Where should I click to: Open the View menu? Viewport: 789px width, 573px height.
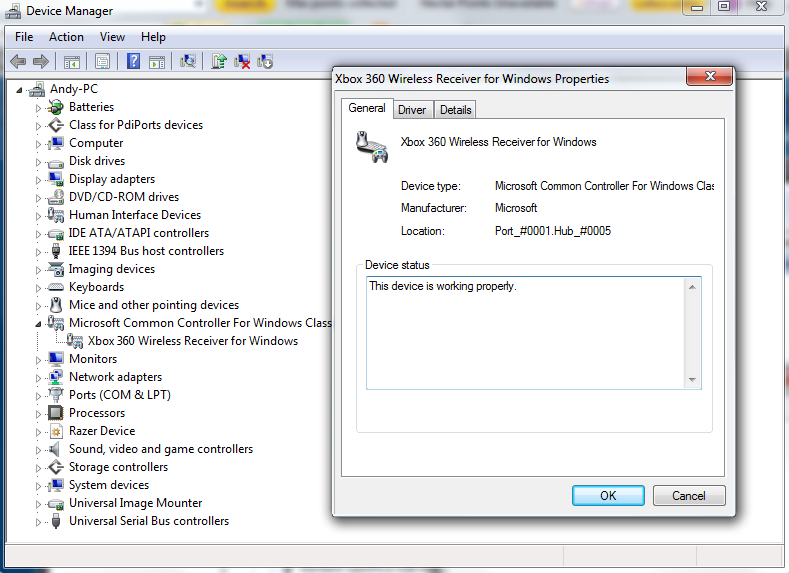112,37
